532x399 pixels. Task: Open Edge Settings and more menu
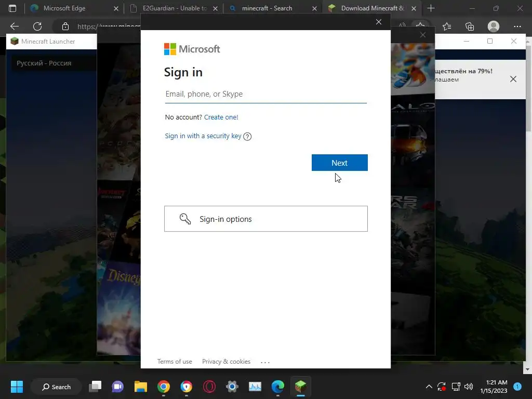pyautogui.click(x=517, y=26)
